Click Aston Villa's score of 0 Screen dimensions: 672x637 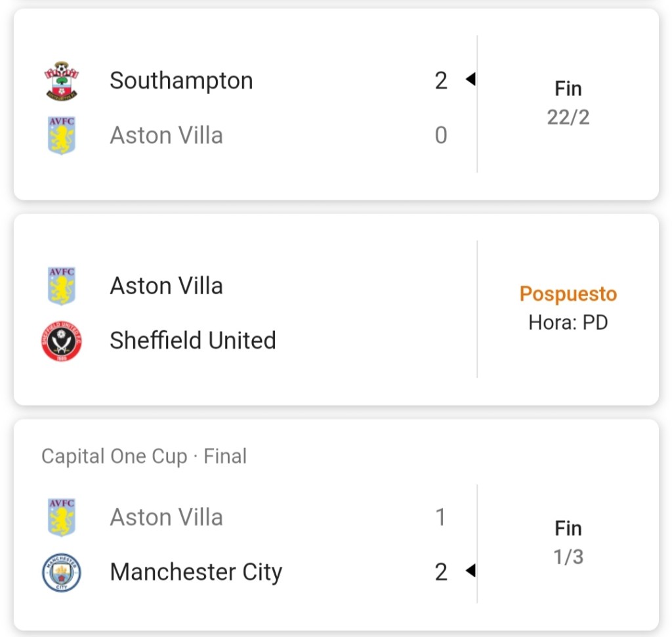coord(441,135)
